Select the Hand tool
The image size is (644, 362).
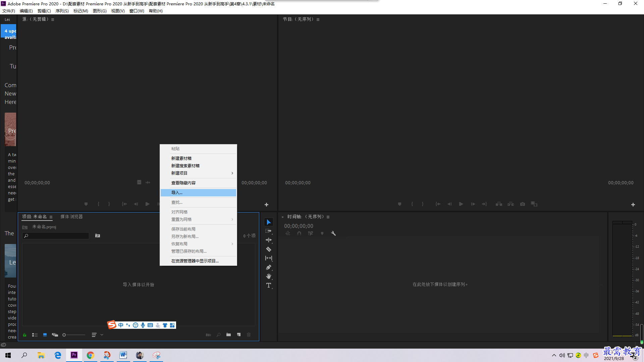(x=269, y=276)
